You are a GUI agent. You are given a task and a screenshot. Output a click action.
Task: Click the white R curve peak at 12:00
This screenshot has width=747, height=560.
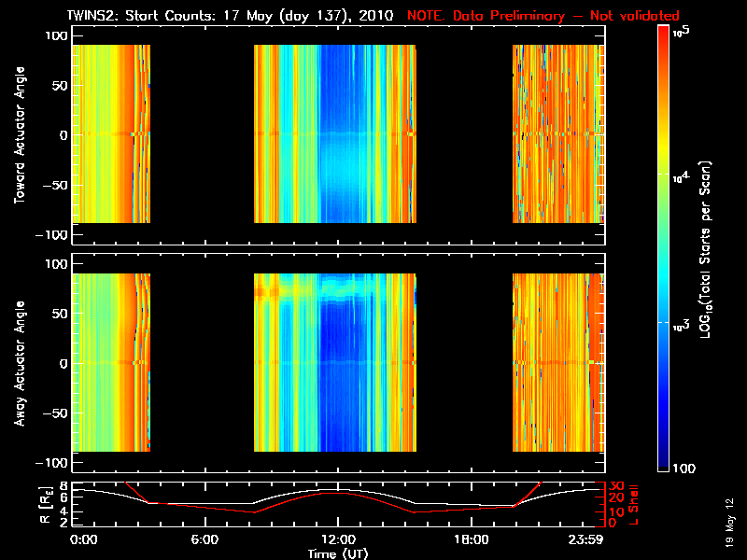338,489
